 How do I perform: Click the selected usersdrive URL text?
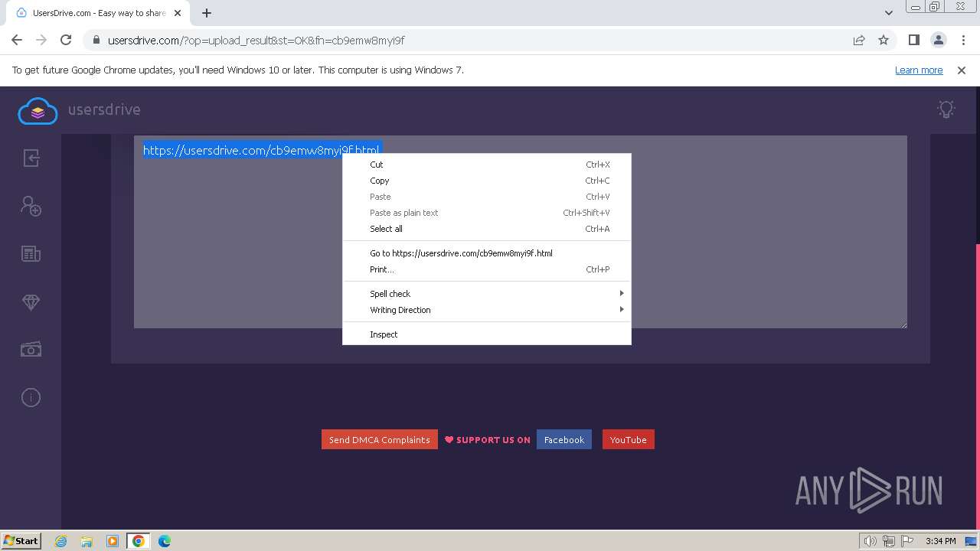261,151
